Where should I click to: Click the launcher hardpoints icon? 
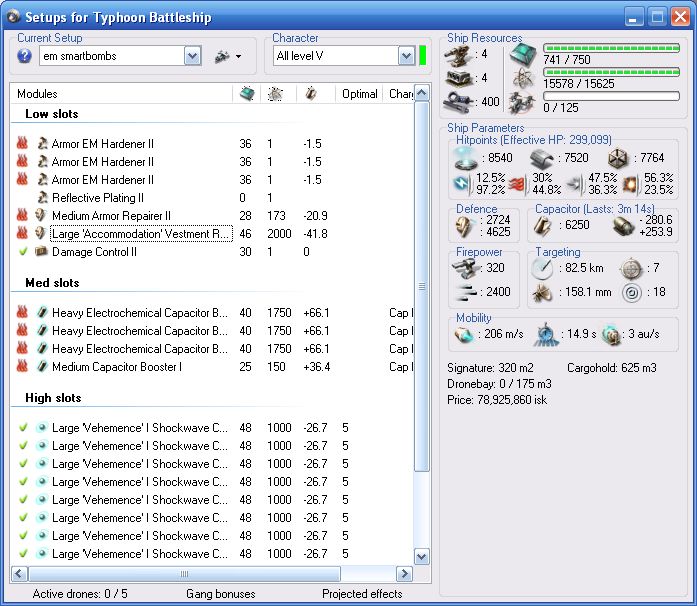pyautogui.click(x=458, y=79)
